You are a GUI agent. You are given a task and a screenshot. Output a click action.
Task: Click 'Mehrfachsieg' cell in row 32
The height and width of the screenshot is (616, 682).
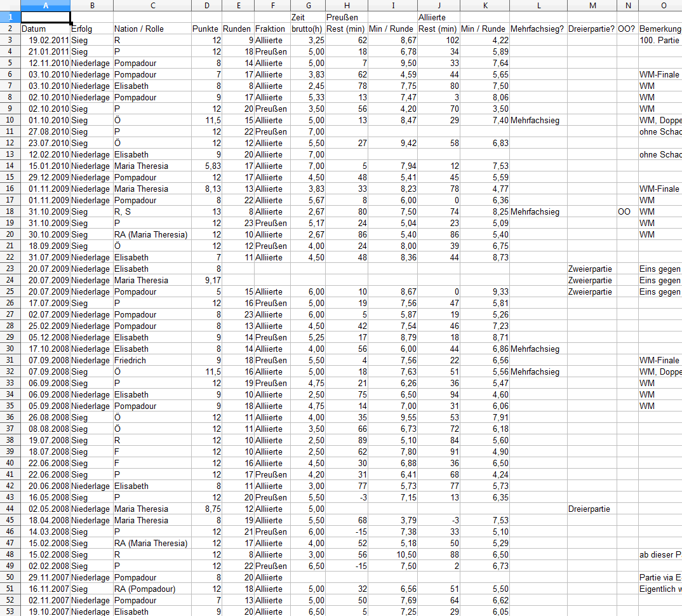pyautogui.click(x=538, y=372)
